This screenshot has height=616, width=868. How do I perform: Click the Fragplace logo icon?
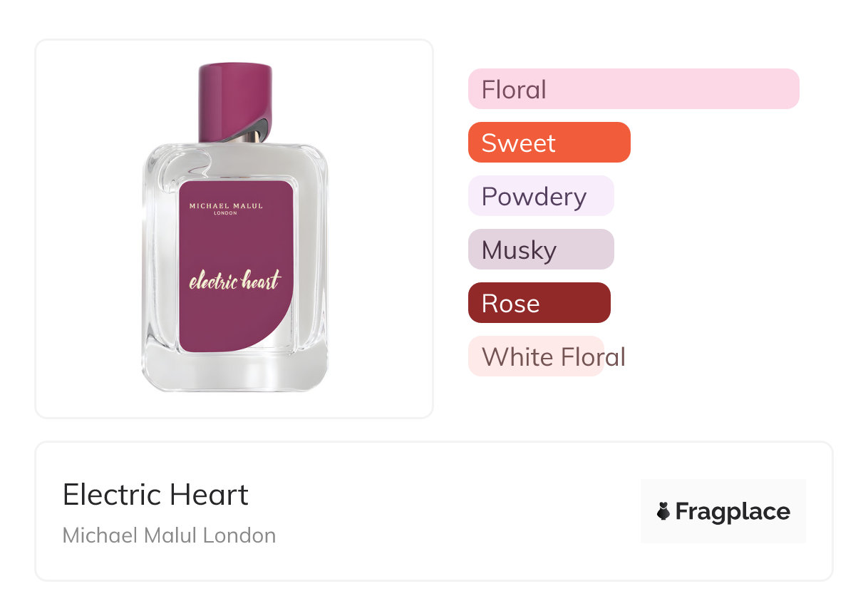(663, 511)
